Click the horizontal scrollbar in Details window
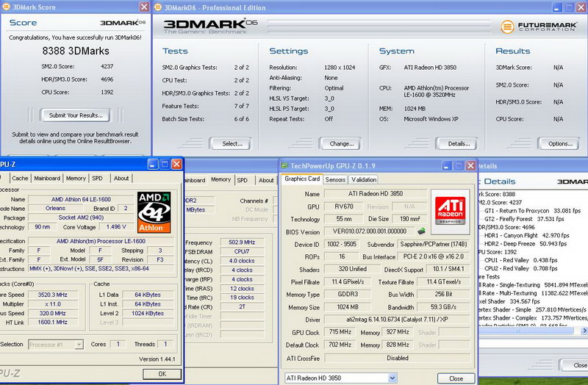This screenshot has height=385, width=588. coord(525,331)
